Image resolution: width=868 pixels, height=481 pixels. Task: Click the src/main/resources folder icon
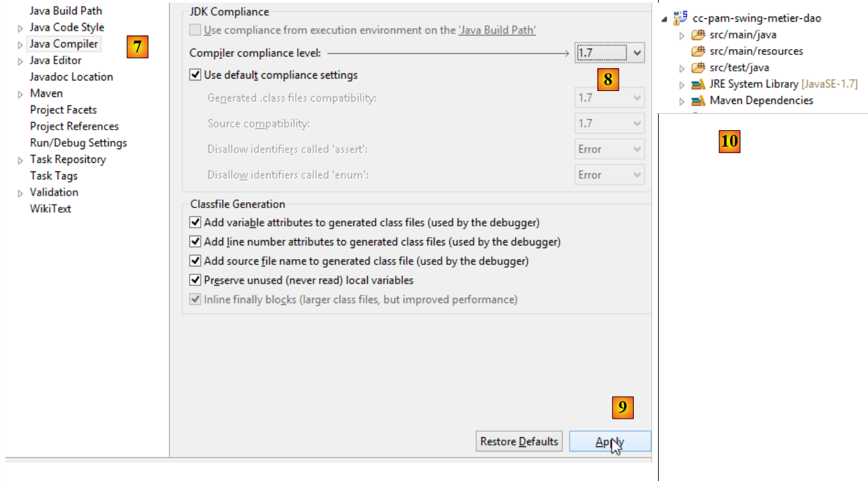click(697, 51)
